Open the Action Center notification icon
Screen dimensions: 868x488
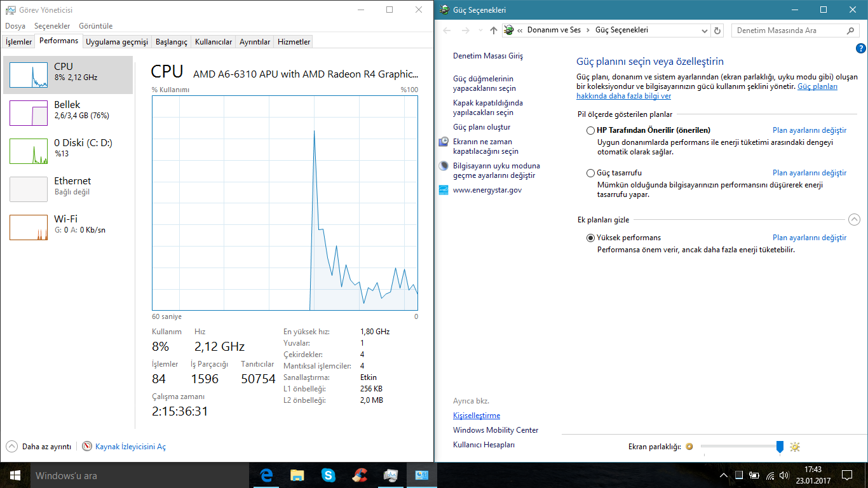coord(847,475)
